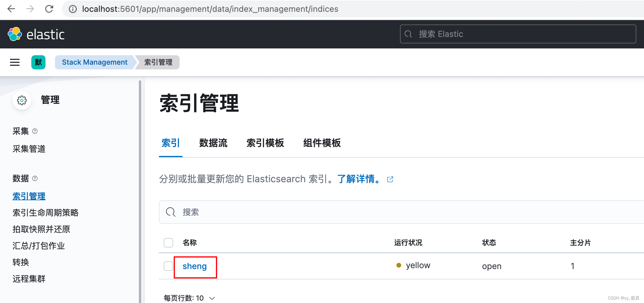Click Stack Management breadcrumb
Image resolution: width=644 pixels, height=303 pixels.
tap(95, 62)
